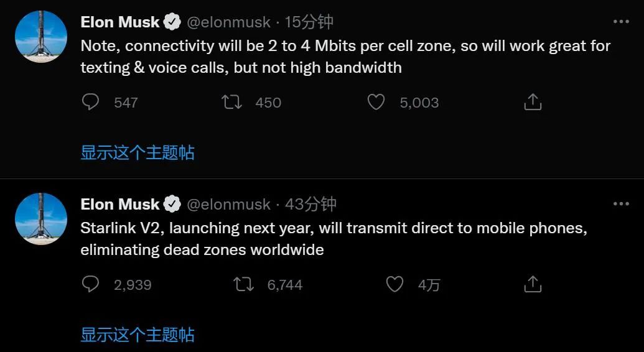Share the Starlink V2 tweet
The height and width of the screenshot is (352, 644).
point(533,284)
